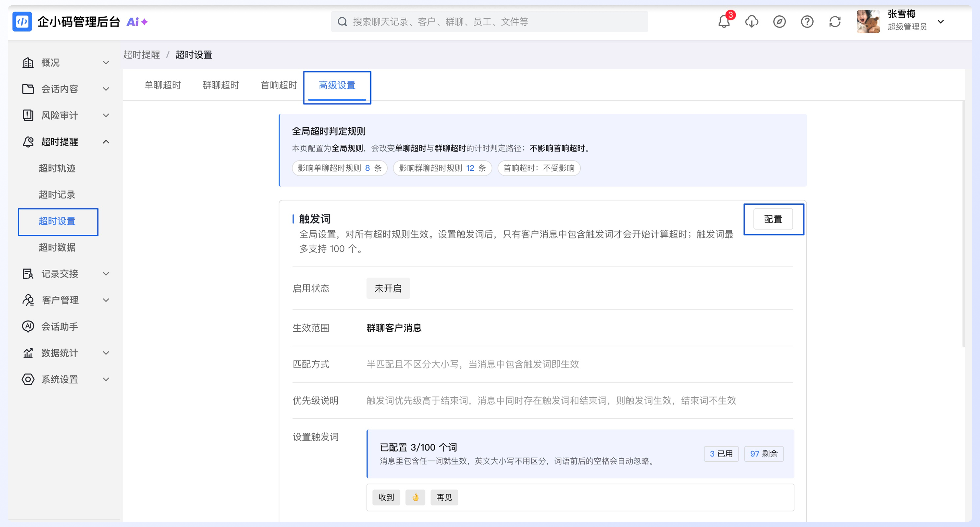The height and width of the screenshot is (527, 980).
Task: Switch to the 单聊超时 tab
Action: coord(163,85)
